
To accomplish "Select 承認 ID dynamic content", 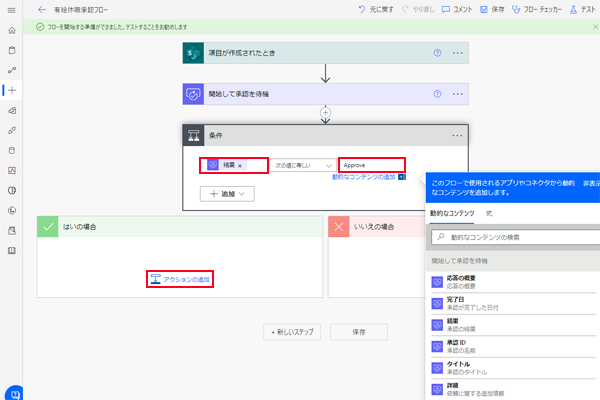I will click(x=514, y=346).
